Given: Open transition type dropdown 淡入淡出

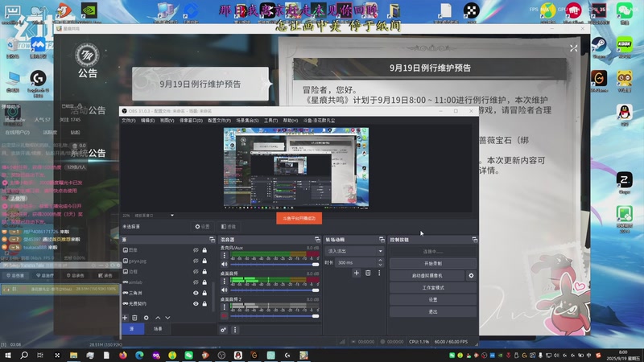Looking at the screenshot, I should [x=354, y=251].
